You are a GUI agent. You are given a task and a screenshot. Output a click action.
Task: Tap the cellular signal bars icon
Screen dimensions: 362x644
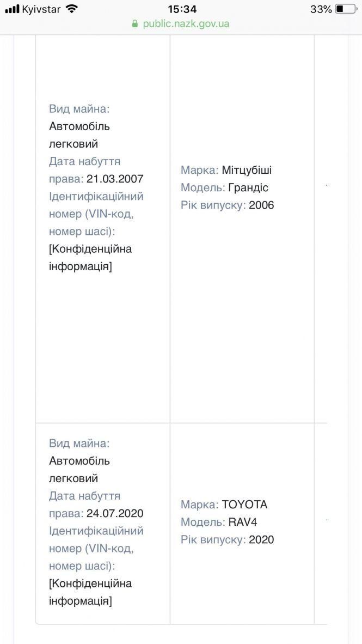pyautogui.click(x=12, y=9)
